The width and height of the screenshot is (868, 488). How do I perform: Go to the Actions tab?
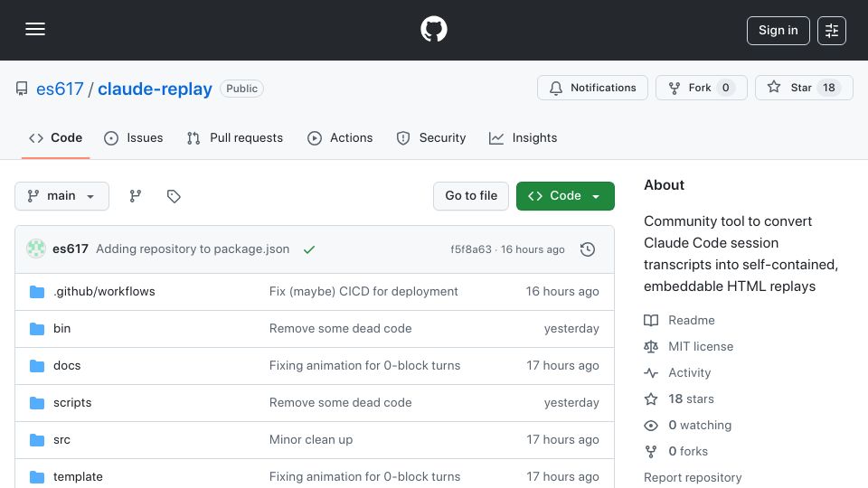340,137
